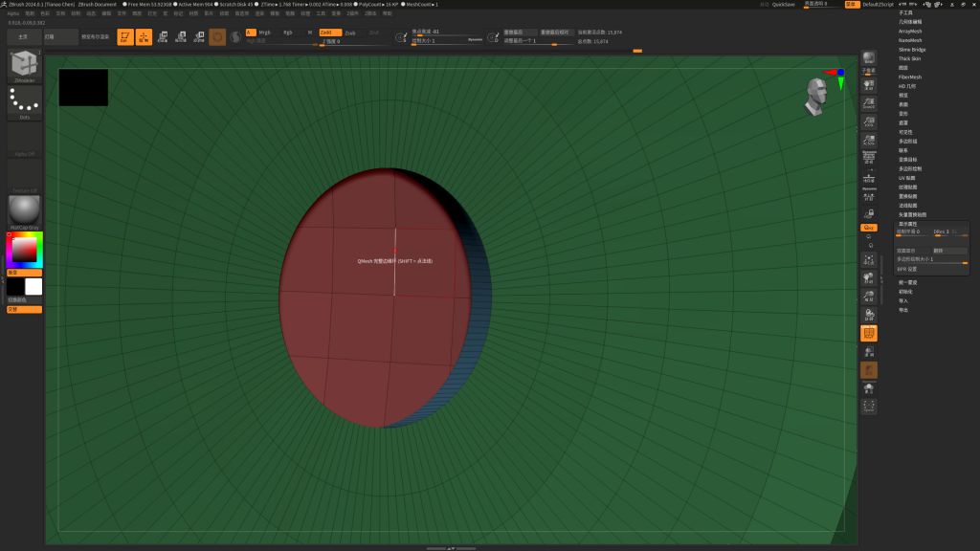Open the 工具 menu

pyautogui.click(x=321, y=13)
